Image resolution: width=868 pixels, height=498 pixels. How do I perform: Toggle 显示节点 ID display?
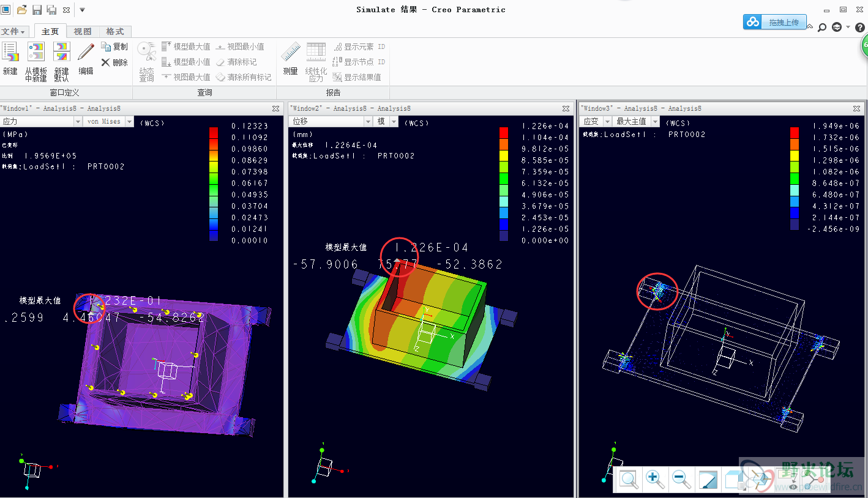(359, 62)
